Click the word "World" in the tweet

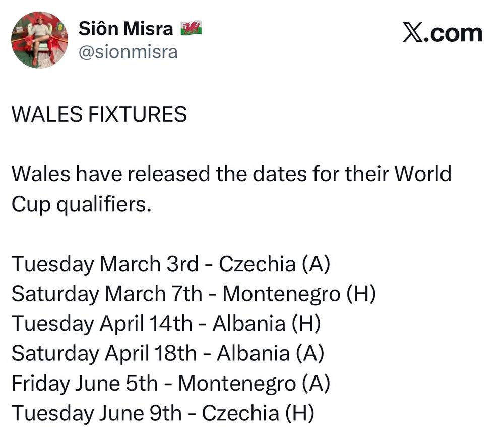[x=422, y=174]
